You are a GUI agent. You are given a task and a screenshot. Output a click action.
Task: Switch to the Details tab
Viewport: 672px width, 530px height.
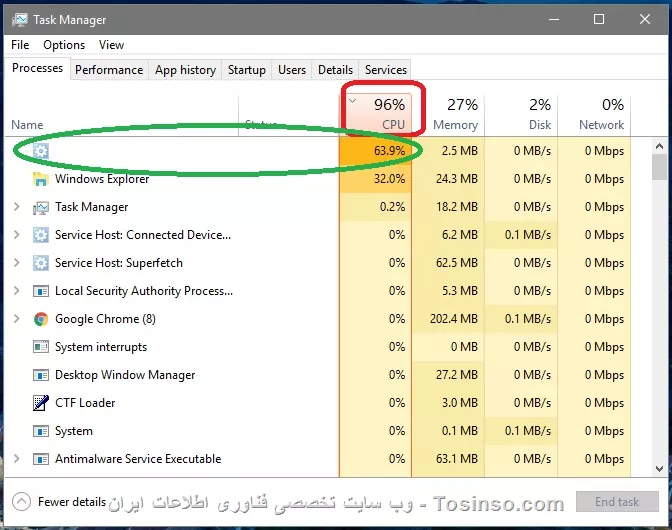pos(335,70)
